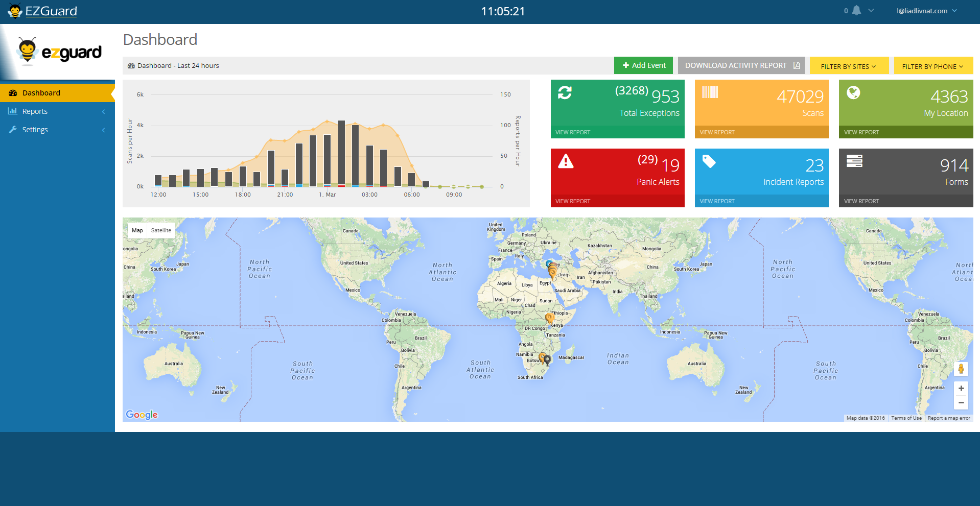Click the 4363 My Location count
Viewport: 980px width, 506px height.
(x=949, y=97)
